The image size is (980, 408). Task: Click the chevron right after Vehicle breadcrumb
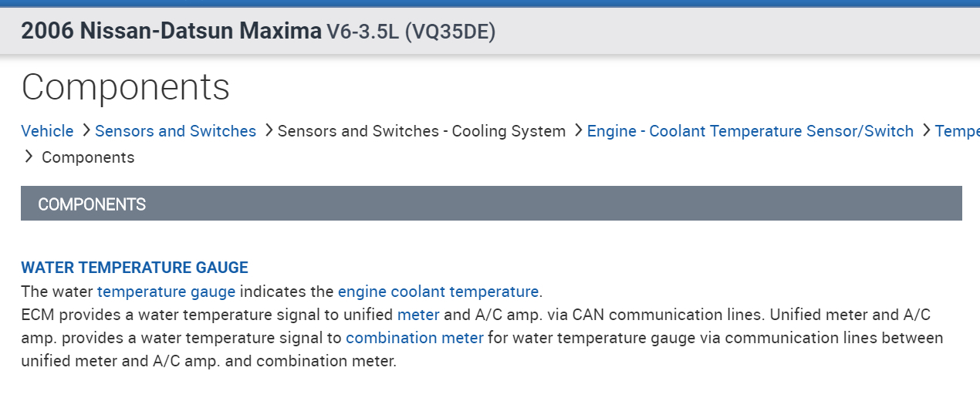point(86,131)
